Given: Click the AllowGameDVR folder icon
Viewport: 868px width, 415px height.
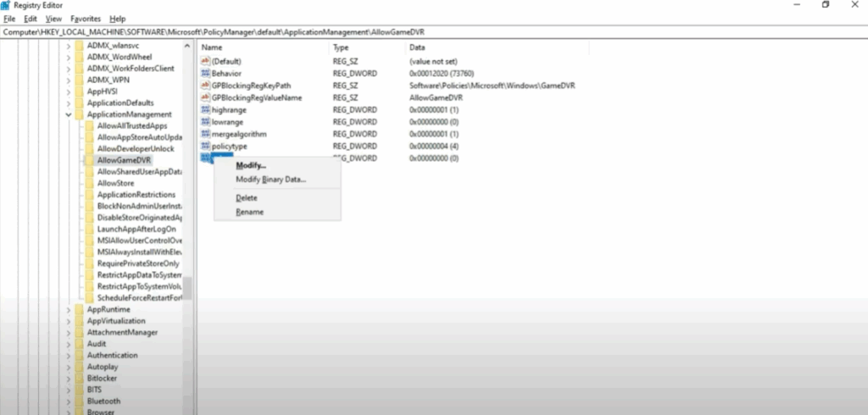Looking at the screenshot, I should coord(89,159).
